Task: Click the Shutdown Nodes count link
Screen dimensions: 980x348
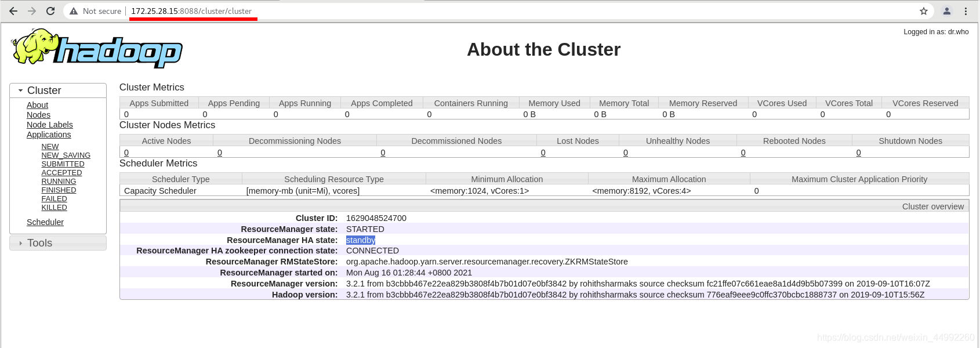Action: 858,153
